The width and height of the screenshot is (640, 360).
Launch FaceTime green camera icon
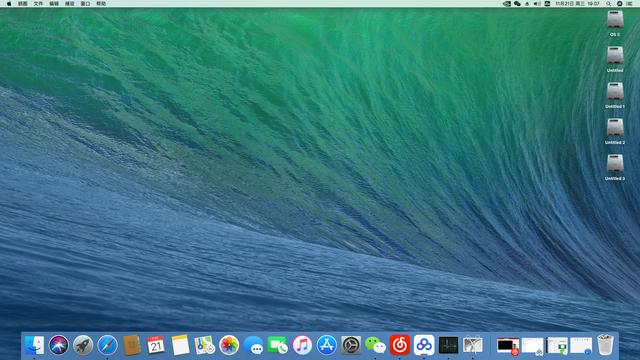pos(278,345)
